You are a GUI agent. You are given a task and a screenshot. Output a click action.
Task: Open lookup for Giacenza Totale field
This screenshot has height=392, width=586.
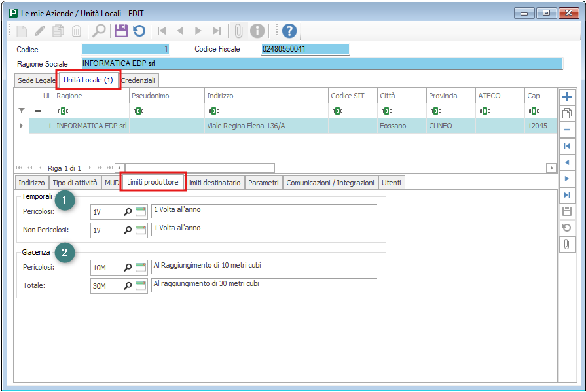(128, 285)
